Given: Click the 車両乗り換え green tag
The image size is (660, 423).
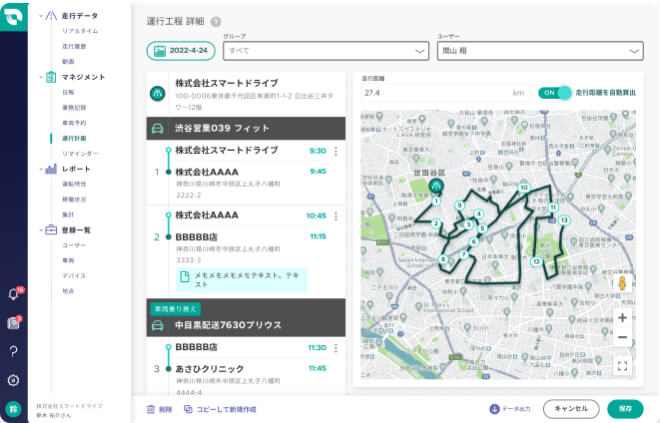Looking at the screenshot, I should point(176,309).
